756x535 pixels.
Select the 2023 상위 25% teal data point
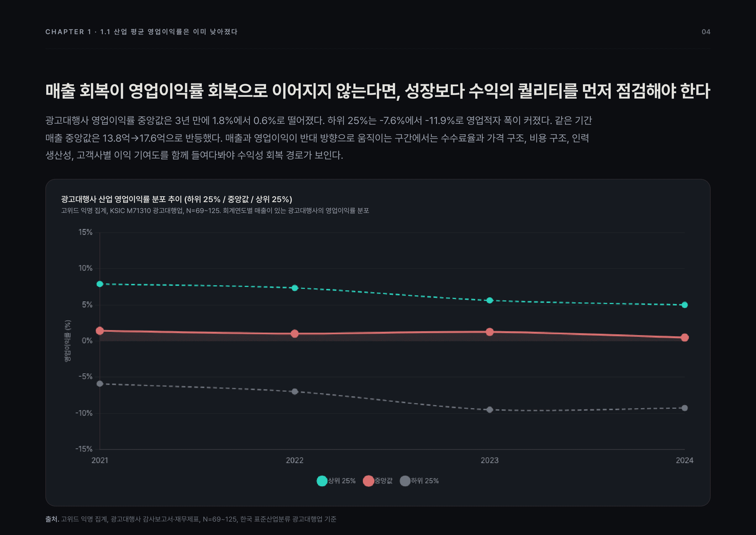click(x=490, y=300)
